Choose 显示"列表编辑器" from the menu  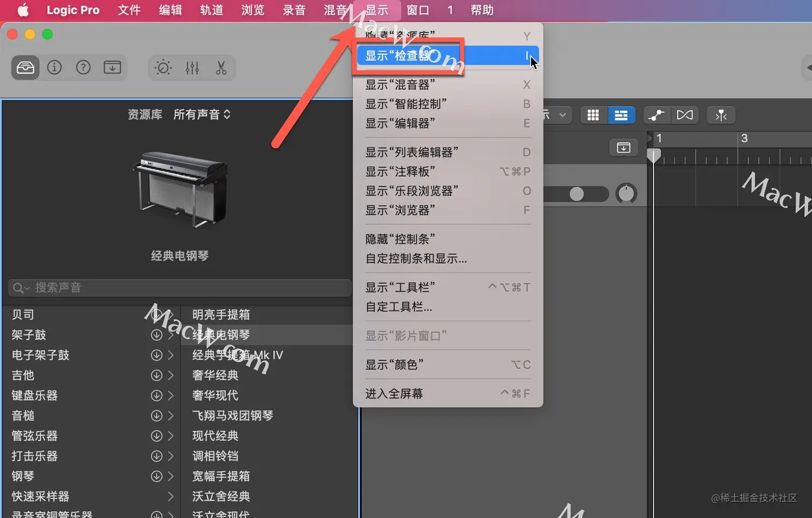[x=447, y=153]
